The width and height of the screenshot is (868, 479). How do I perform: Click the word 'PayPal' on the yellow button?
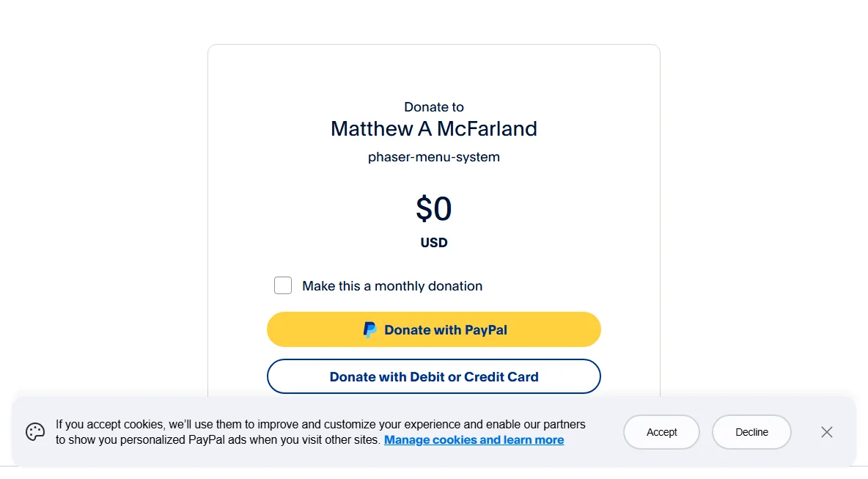click(485, 330)
